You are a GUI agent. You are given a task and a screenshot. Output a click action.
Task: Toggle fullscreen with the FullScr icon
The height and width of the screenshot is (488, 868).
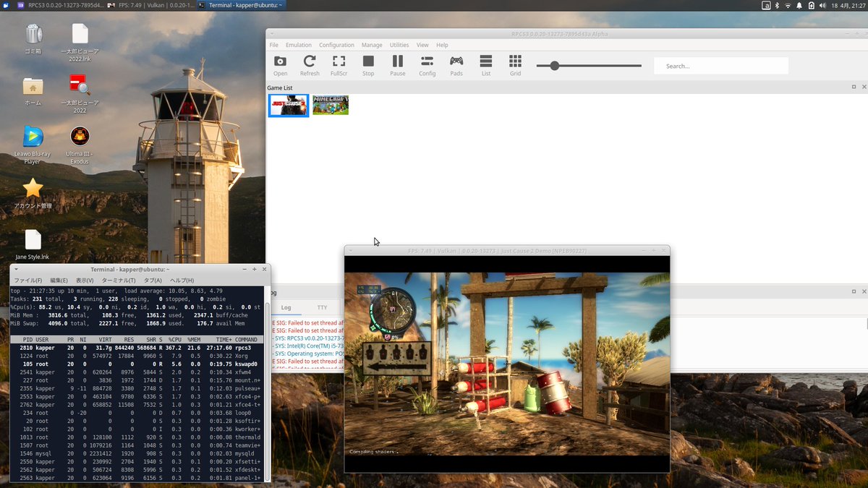coord(339,66)
